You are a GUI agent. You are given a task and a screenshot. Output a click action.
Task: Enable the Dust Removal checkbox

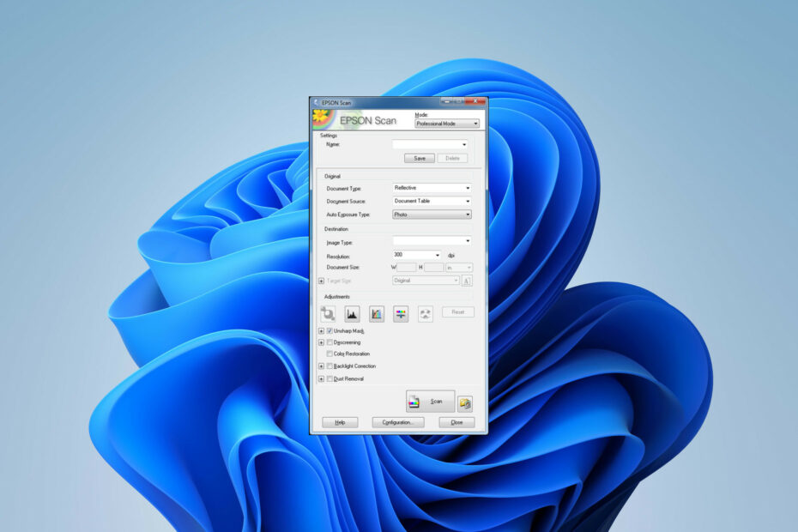point(329,378)
